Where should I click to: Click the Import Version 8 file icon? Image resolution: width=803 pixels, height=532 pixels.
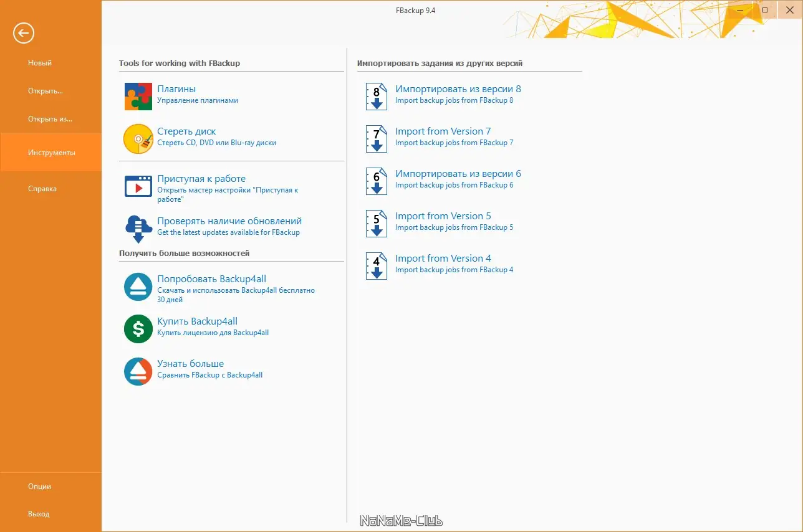pos(376,97)
